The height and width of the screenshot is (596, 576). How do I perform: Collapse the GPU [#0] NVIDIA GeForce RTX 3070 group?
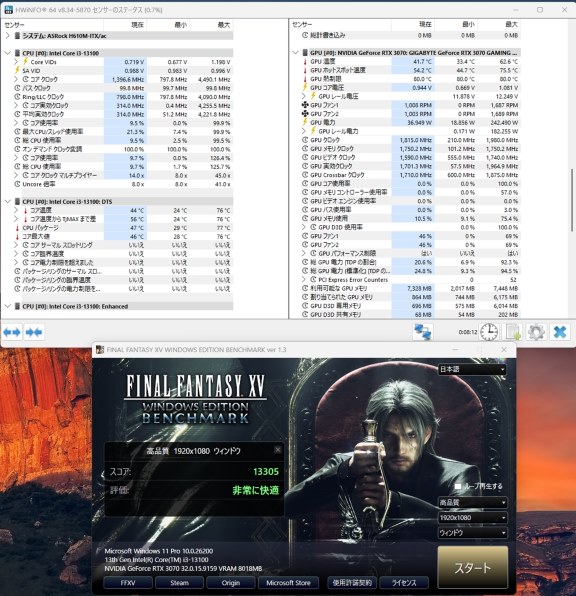[x=295, y=52]
